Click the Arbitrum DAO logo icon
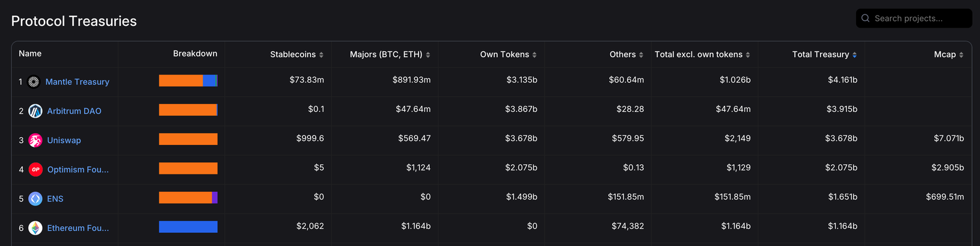Viewport: 980px width, 246px height. tap(35, 111)
